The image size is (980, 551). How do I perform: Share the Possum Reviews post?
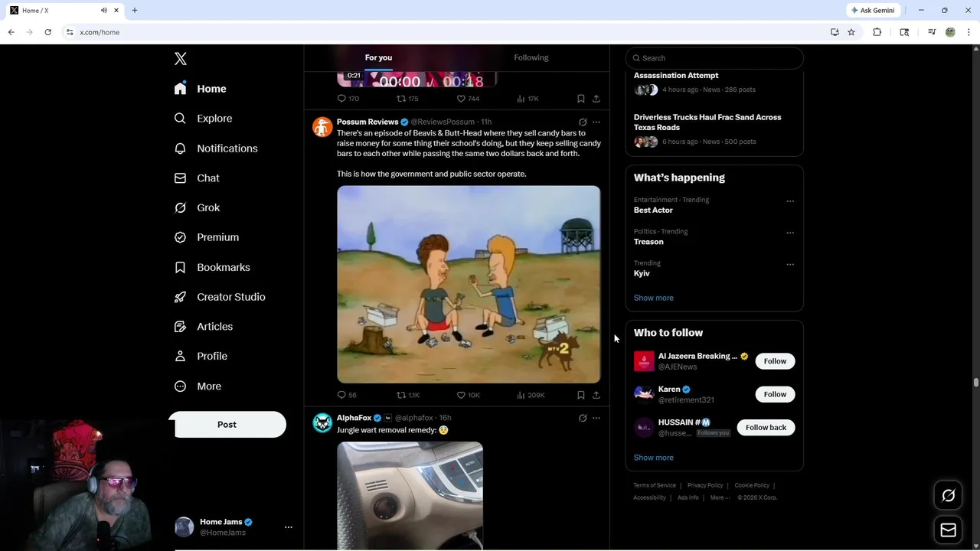pos(596,395)
